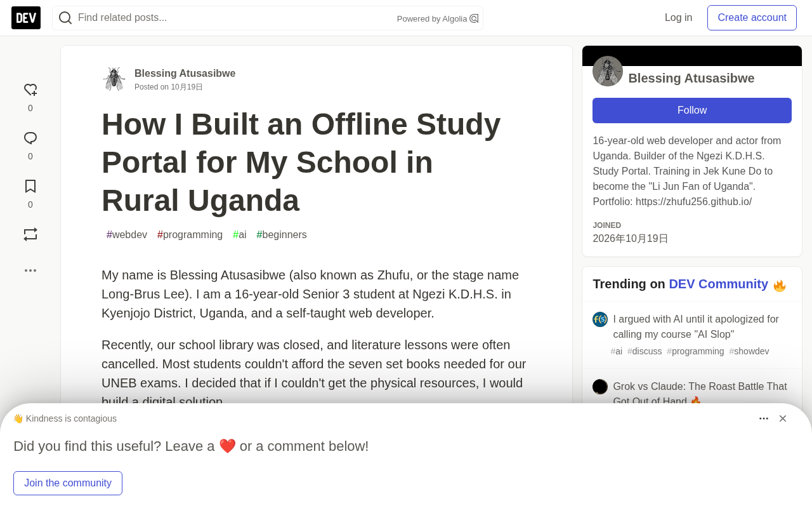Open the DEV logo home link

tap(26, 18)
